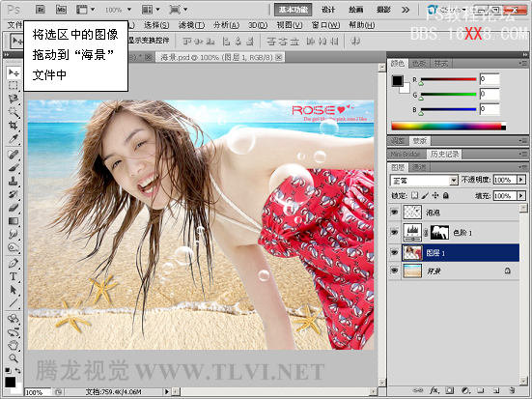The height and width of the screenshot is (399, 532).
Task: Hide the 色阶 1 adjustment layer
Action: pyautogui.click(x=394, y=232)
